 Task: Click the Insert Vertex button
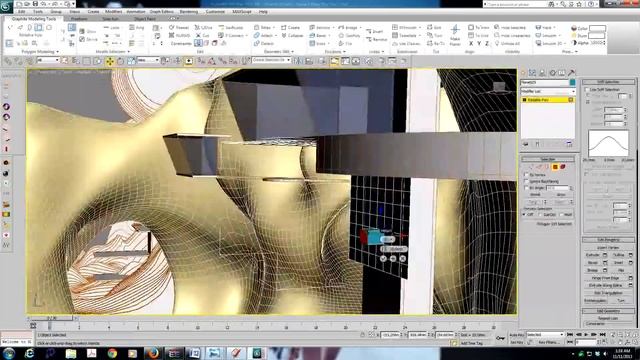coord(608,247)
